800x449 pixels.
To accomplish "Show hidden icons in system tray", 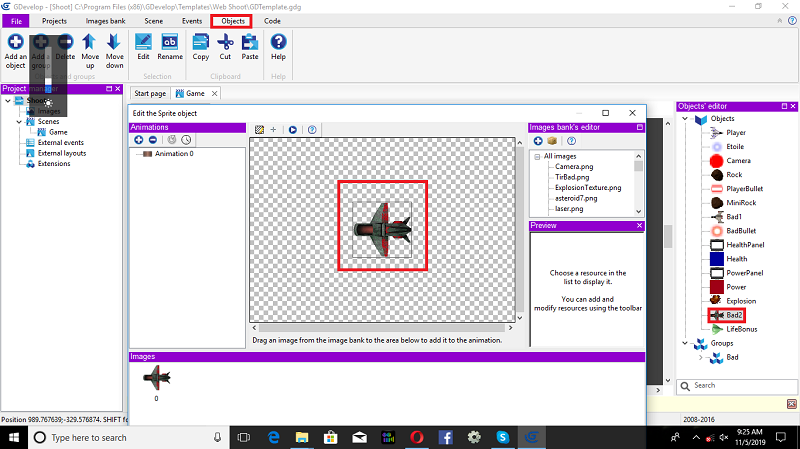I will [x=696, y=437].
